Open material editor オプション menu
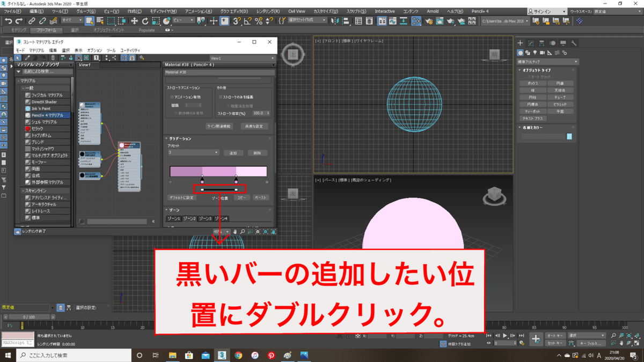Image resolution: width=644 pixels, height=362 pixels. coord(94,50)
